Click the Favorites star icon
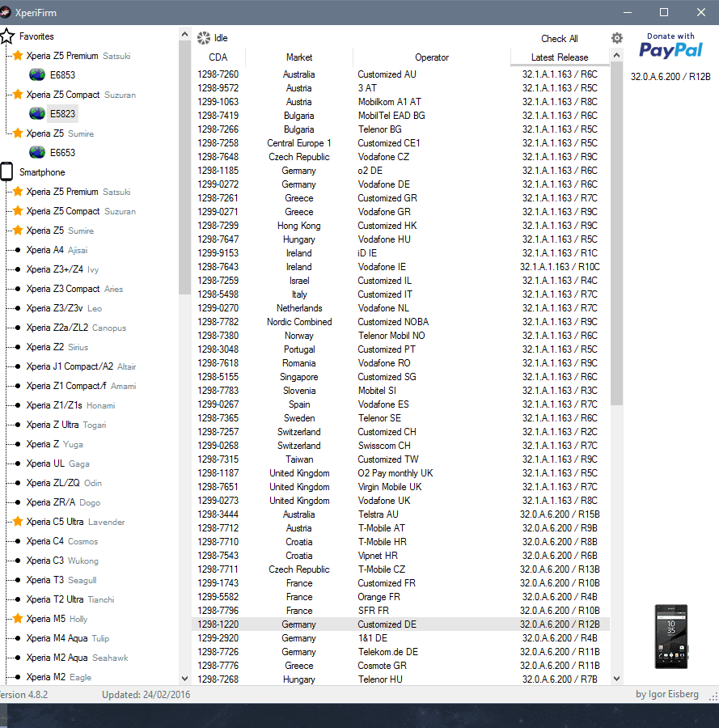719x728 pixels. coord(7,36)
